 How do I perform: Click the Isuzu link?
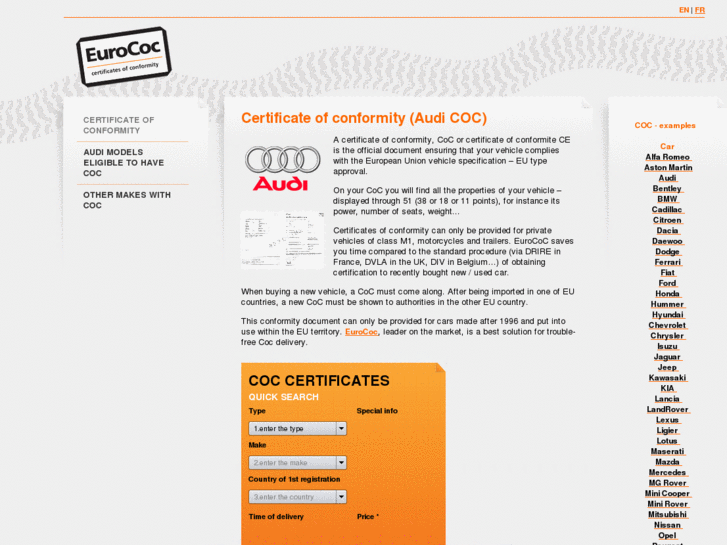pos(668,346)
